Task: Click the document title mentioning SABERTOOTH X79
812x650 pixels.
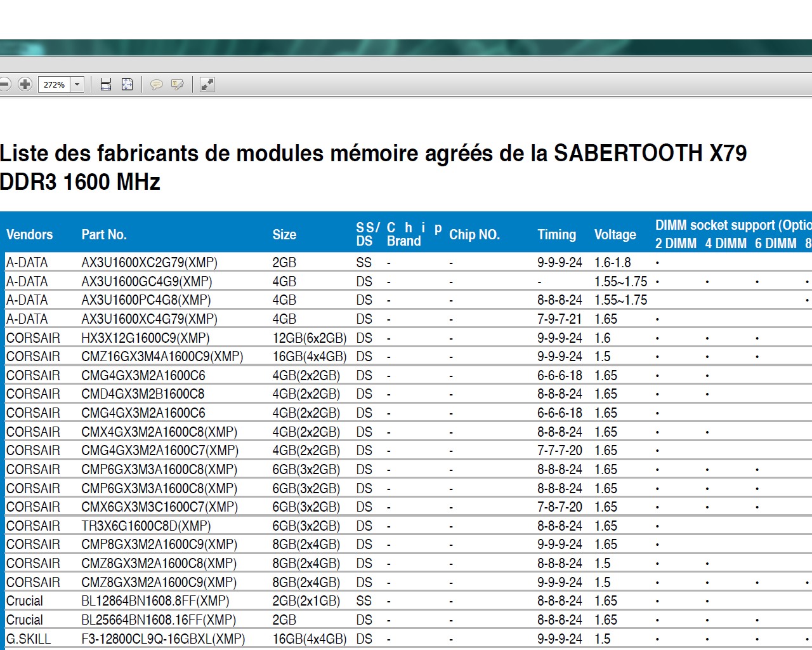Action: point(373,153)
